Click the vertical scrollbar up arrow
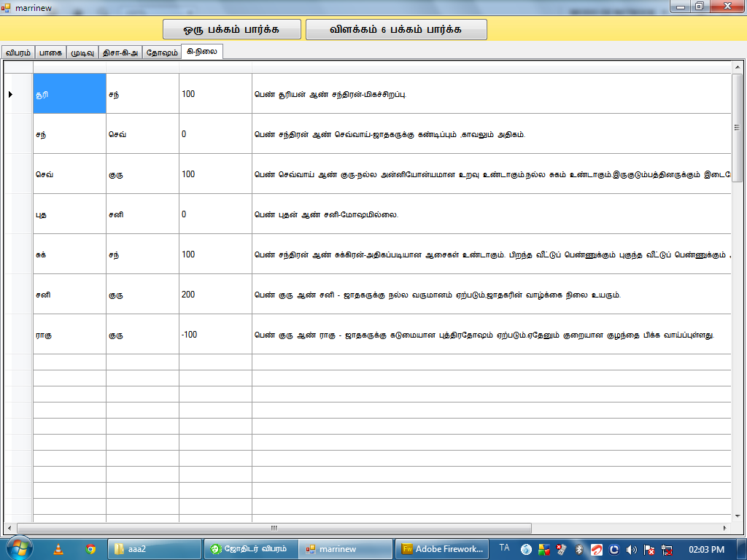The height and width of the screenshot is (560, 747). (737, 68)
